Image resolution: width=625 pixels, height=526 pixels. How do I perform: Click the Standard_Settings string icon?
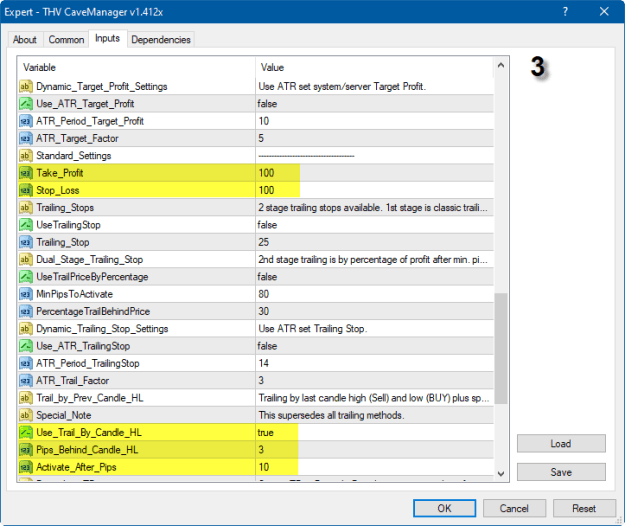pyautogui.click(x=25, y=156)
